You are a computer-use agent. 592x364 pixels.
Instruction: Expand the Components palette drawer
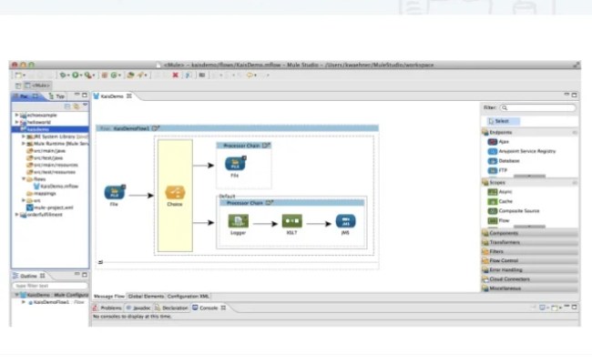click(x=530, y=233)
